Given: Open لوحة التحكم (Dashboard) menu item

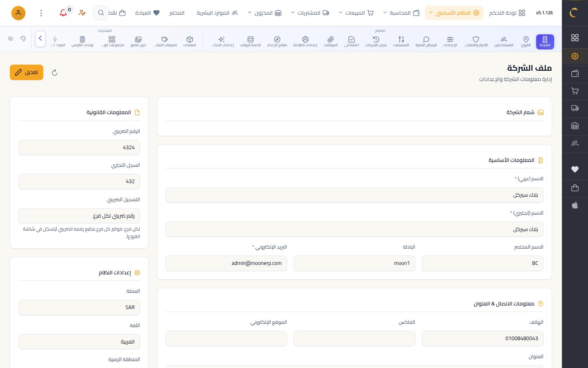Looking at the screenshot, I should (507, 13).
